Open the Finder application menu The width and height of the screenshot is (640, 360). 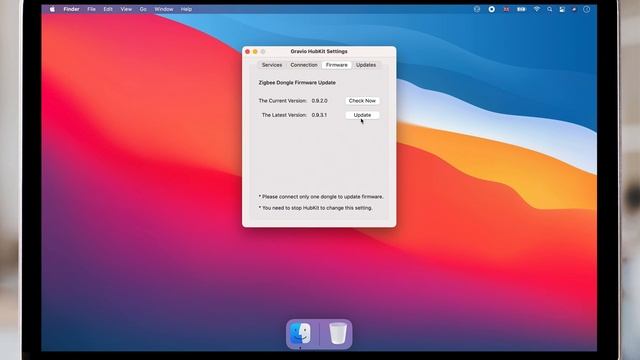[x=71, y=9]
